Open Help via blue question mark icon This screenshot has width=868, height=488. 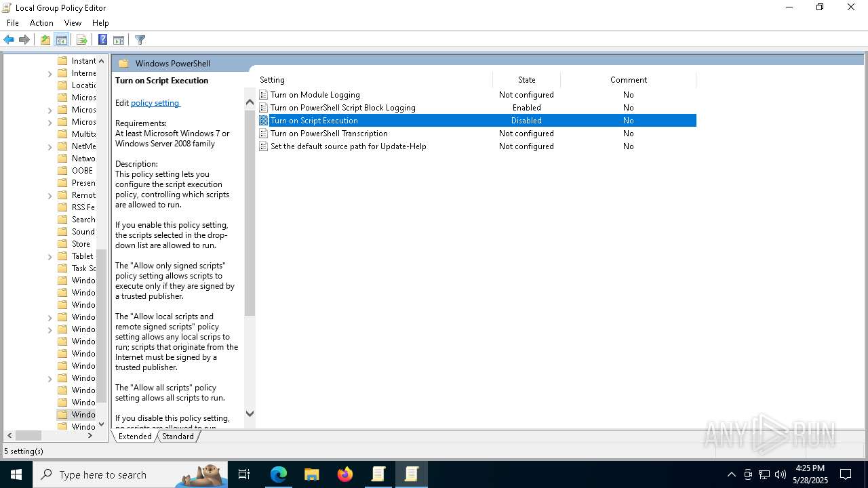102,40
